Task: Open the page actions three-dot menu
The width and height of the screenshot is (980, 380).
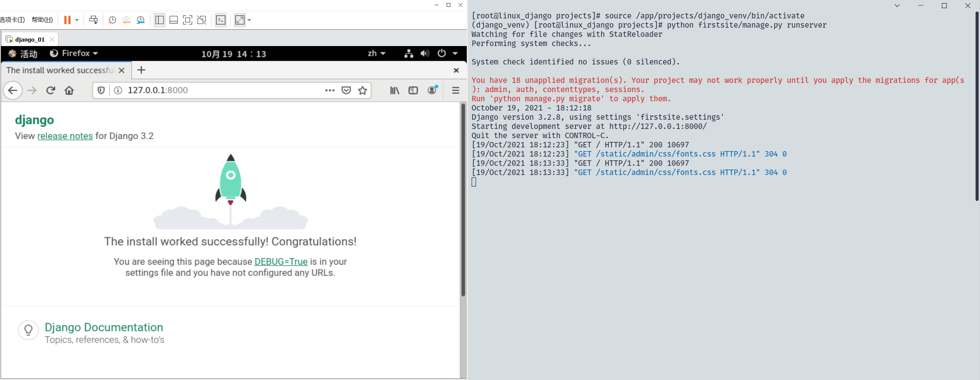Action: coord(330,90)
